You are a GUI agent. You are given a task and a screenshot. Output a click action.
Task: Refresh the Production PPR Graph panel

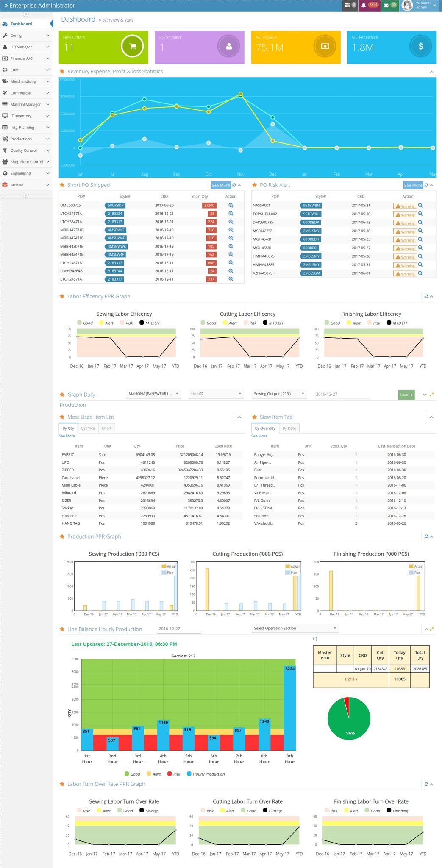pyautogui.click(x=426, y=537)
